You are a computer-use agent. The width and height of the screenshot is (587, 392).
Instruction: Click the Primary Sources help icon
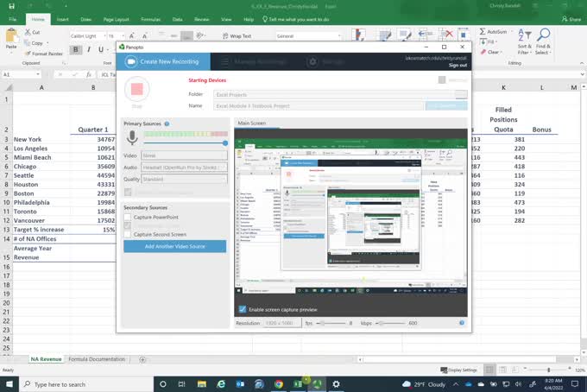pyautogui.click(x=167, y=123)
